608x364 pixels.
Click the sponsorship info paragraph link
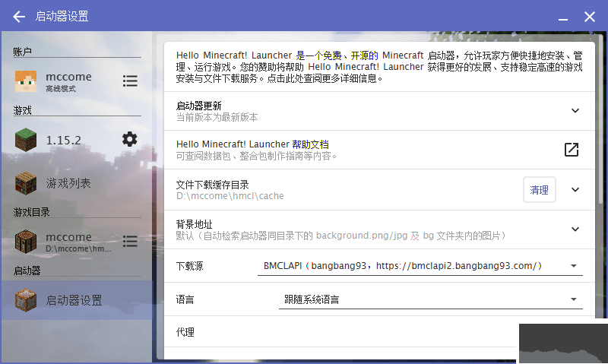[x=379, y=67]
